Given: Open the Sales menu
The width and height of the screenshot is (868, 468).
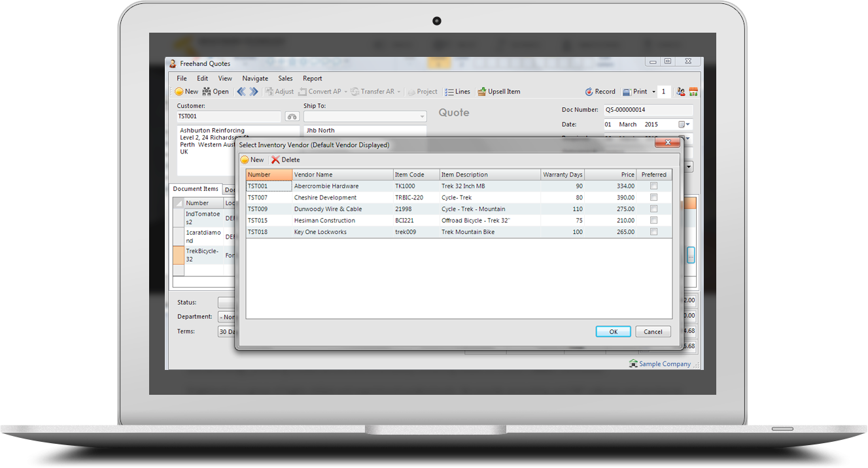Looking at the screenshot, I should pyautogui.click(x=285, y=78).
